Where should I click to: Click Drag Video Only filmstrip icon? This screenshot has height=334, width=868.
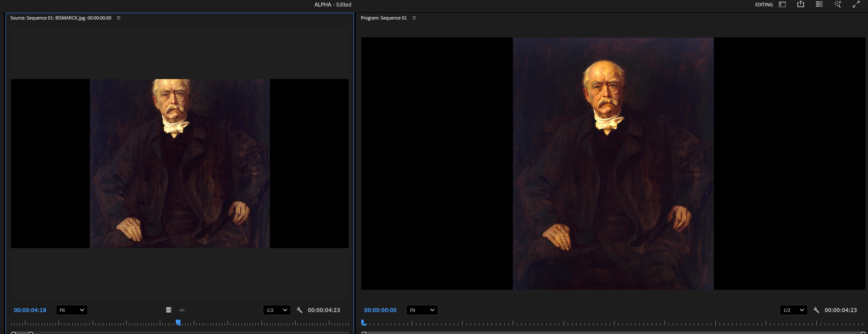pos(168,310)
